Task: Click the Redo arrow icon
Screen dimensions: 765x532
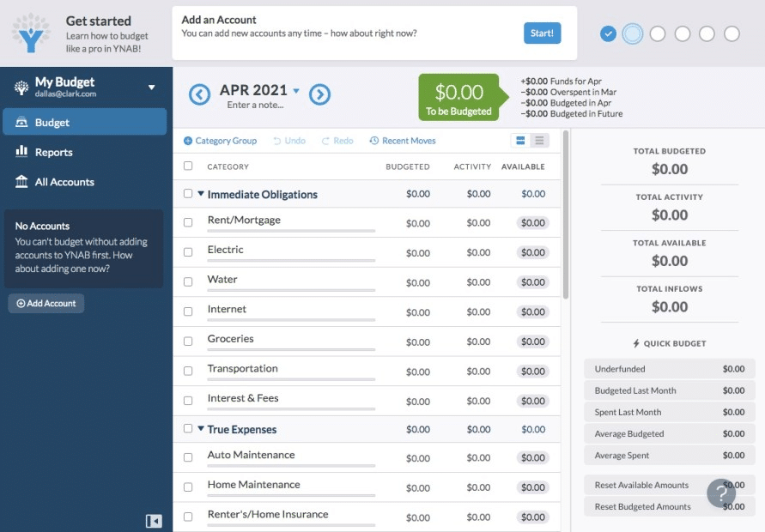Action: pos(325,141)
